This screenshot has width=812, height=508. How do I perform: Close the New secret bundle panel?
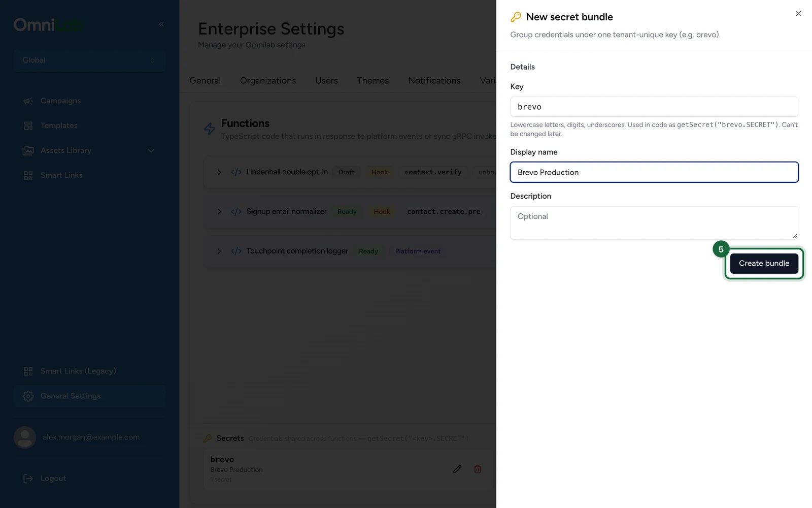[798, 14]
